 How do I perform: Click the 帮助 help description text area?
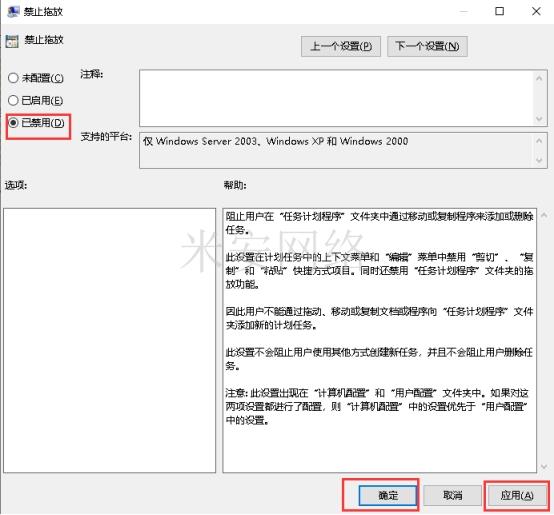(379, 340)
